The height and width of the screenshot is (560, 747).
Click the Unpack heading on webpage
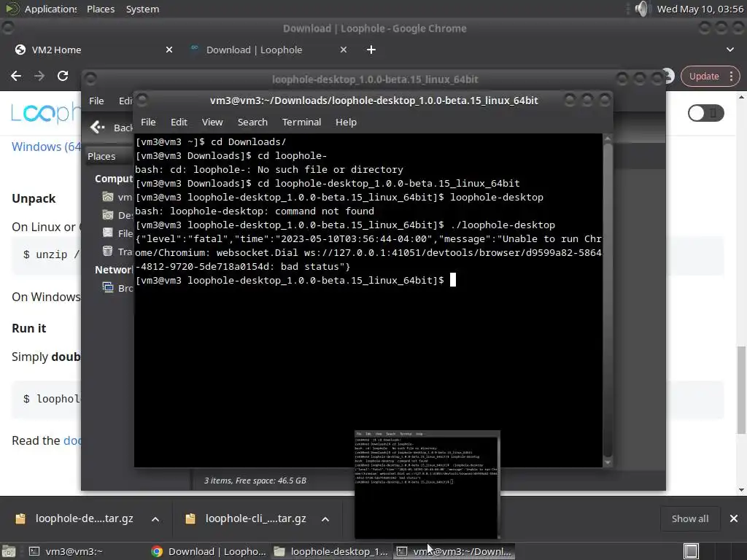tap(34, 198)
